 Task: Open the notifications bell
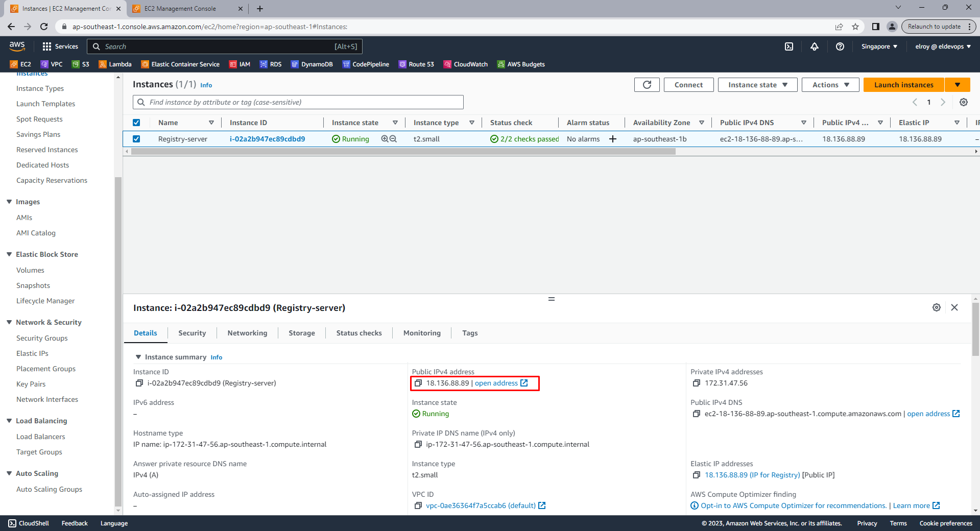pyautogui.click(x=815, y=46)
